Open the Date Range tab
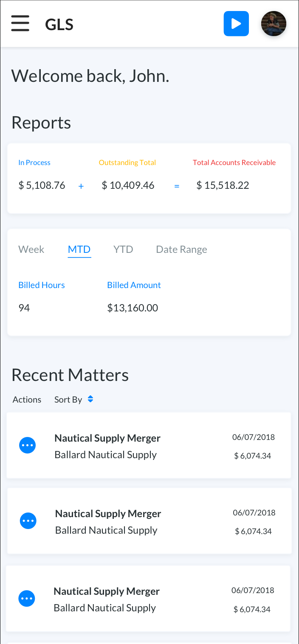The height and width of the screenshot is (644, 299). 181,249
